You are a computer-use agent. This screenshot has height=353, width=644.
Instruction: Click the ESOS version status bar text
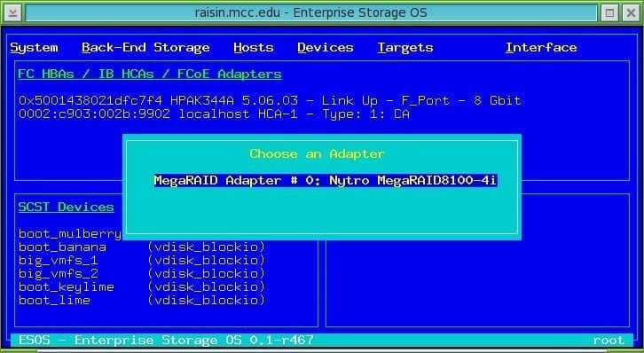click(166, 340)
